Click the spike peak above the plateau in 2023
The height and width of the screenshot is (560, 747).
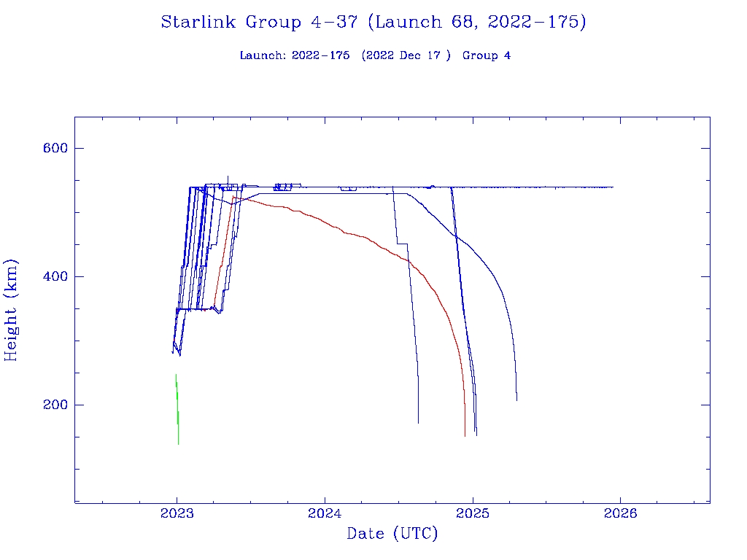[x=228, y=176]
